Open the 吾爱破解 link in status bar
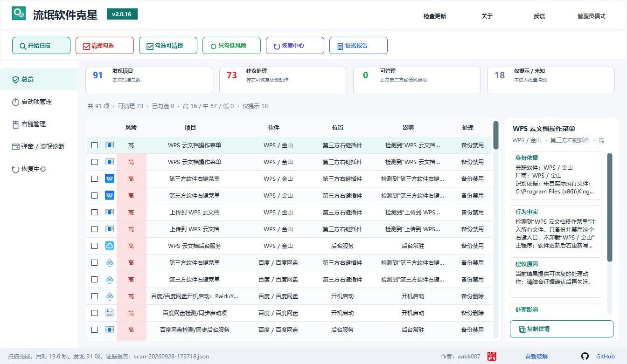 pyautogui.click(x=536, y=357)
